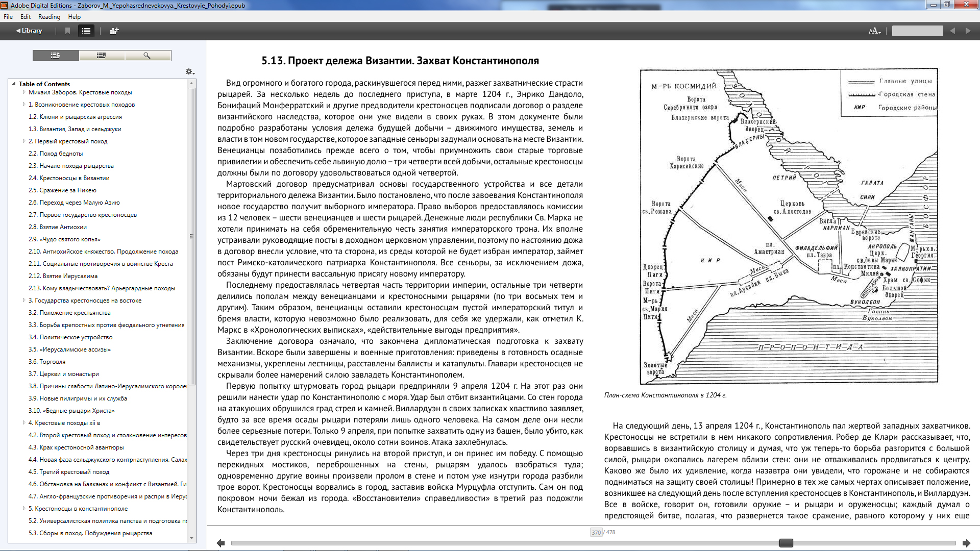Screen dimensions: 980x551
Task: Open the Help menu
Action: click(x=75, y=17)
